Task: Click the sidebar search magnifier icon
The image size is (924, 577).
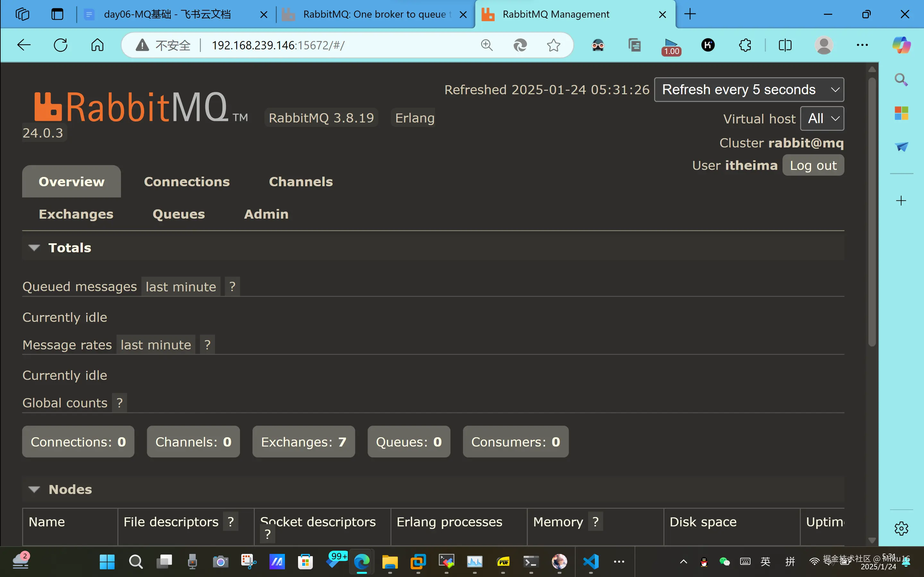Action: 901,80
